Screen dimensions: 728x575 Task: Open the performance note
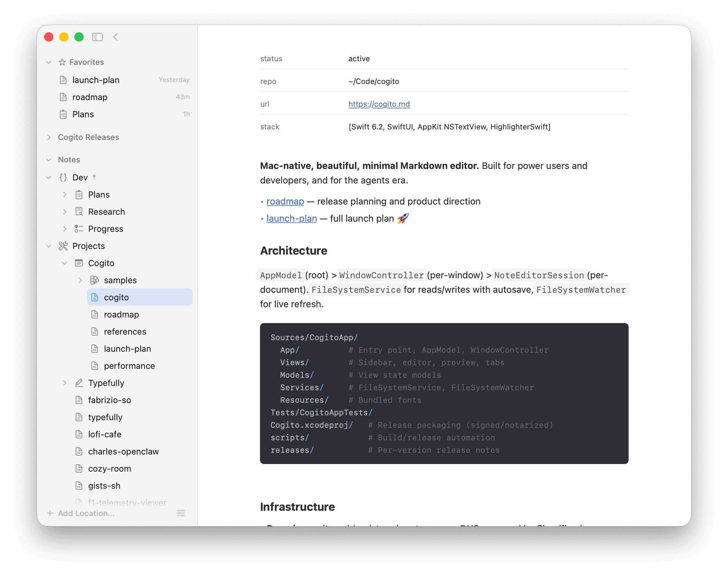click(140, 366)
